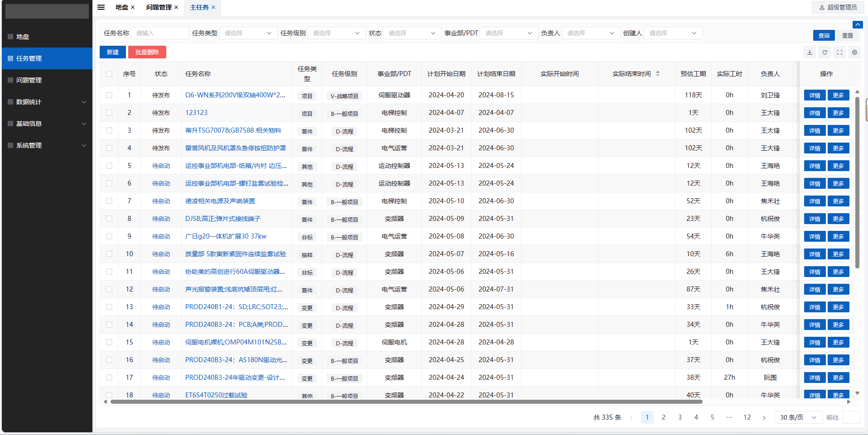Go to the next page arrow
Viewport: 868px width, 435px height.
pyautogui.click(x=764, y=417)
